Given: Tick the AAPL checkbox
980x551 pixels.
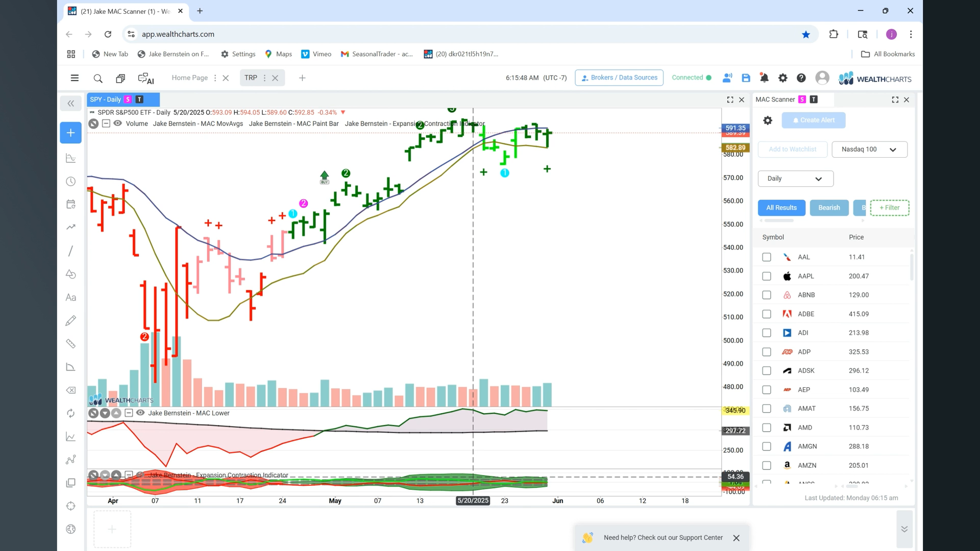Looking at the screenshot, I should [767, 276].
